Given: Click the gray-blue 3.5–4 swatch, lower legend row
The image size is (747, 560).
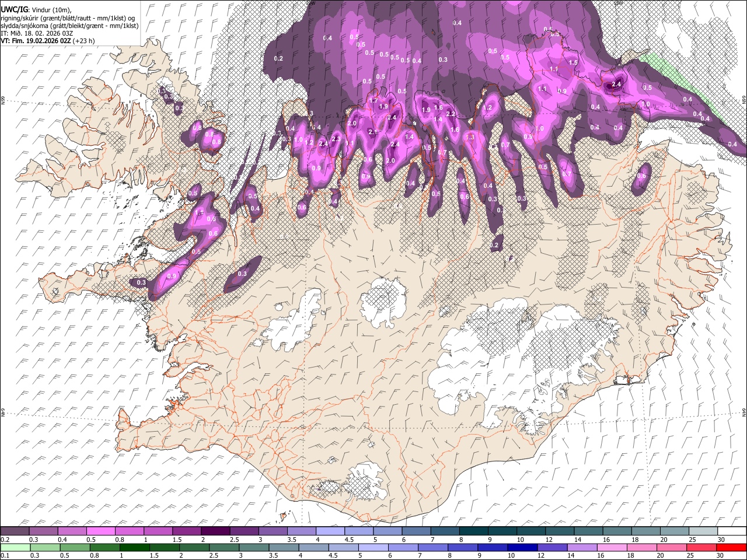Looking at the screenshot, I should click(x=284, y=548).
